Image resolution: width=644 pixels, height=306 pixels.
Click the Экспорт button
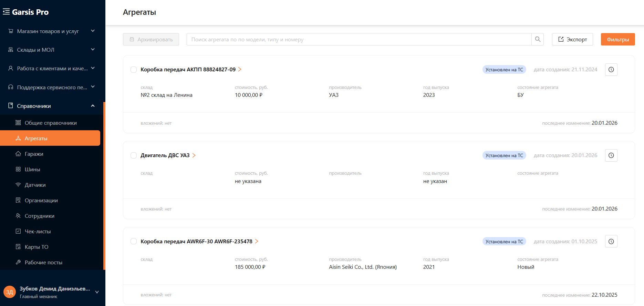pyautogui.click(x=572, y=39)
